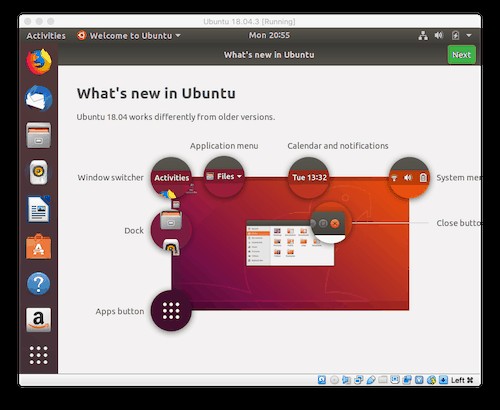This screenshot has height=410, width=500.
Task: Click the VirtualBox mouse integration globe icon
Action: point(431,380)
